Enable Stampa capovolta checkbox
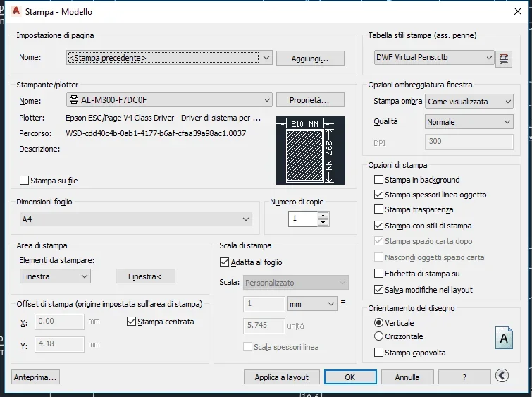Screen dimensions: 532x397 click(x=379, y=352)
